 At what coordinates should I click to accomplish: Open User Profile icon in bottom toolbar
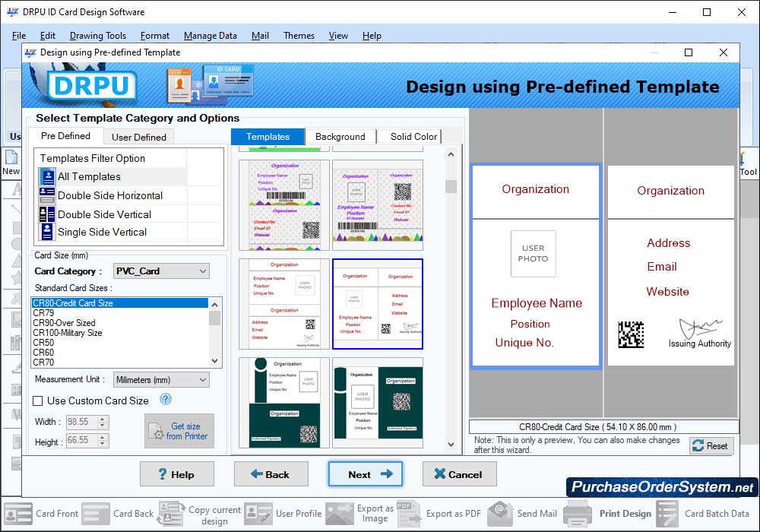[x=258, y=514]
